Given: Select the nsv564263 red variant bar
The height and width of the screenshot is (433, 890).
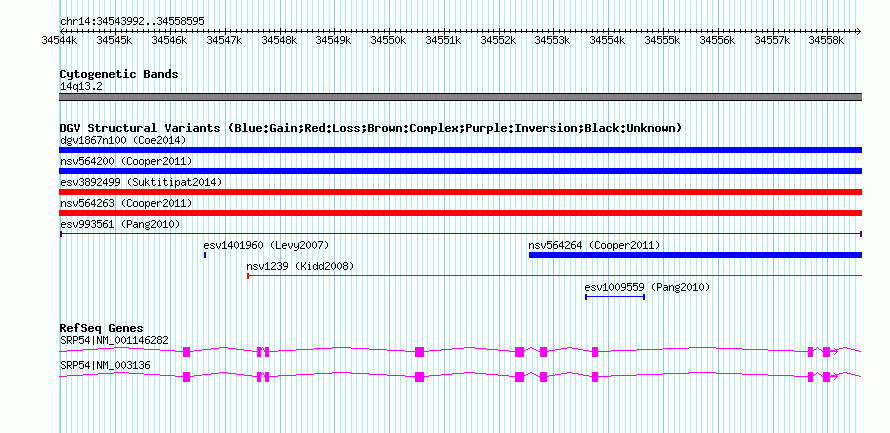Looking at the screenshot, I should (x=460, y=213).
